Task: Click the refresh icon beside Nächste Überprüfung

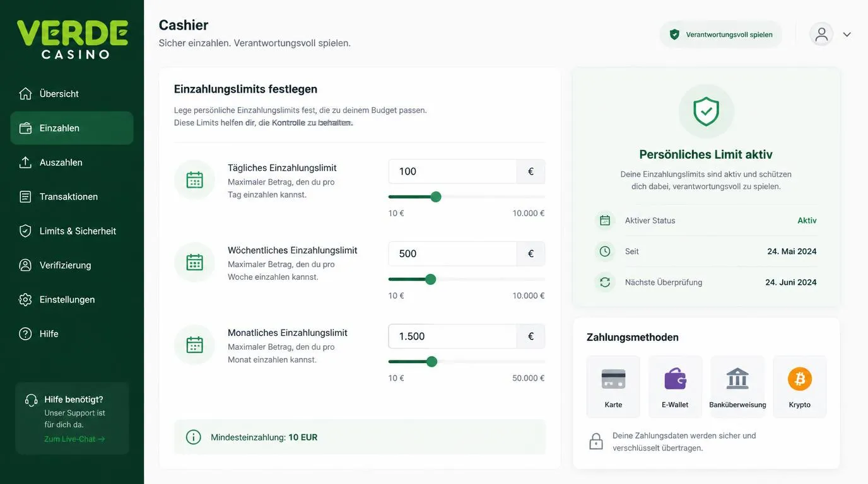Action: [605, 282]
